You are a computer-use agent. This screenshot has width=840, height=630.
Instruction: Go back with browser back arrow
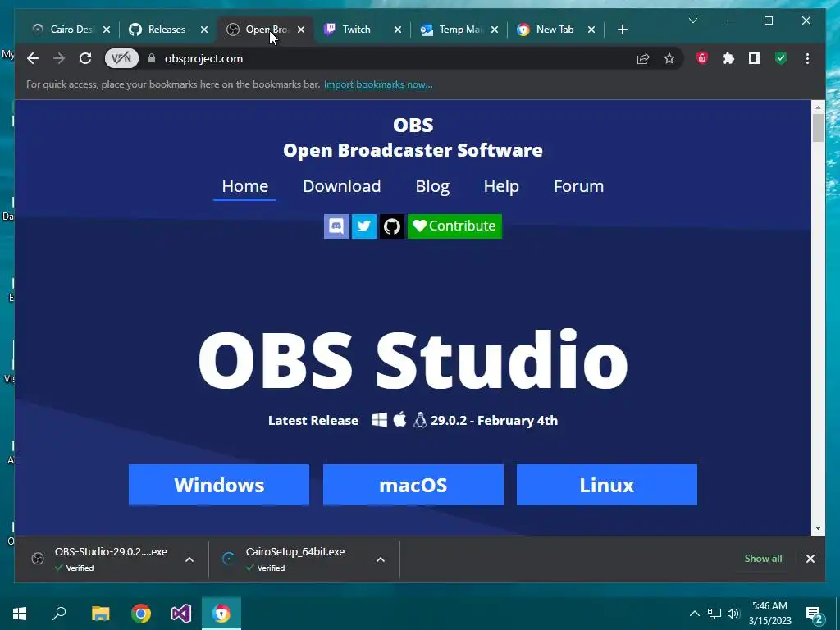(33, 58)
